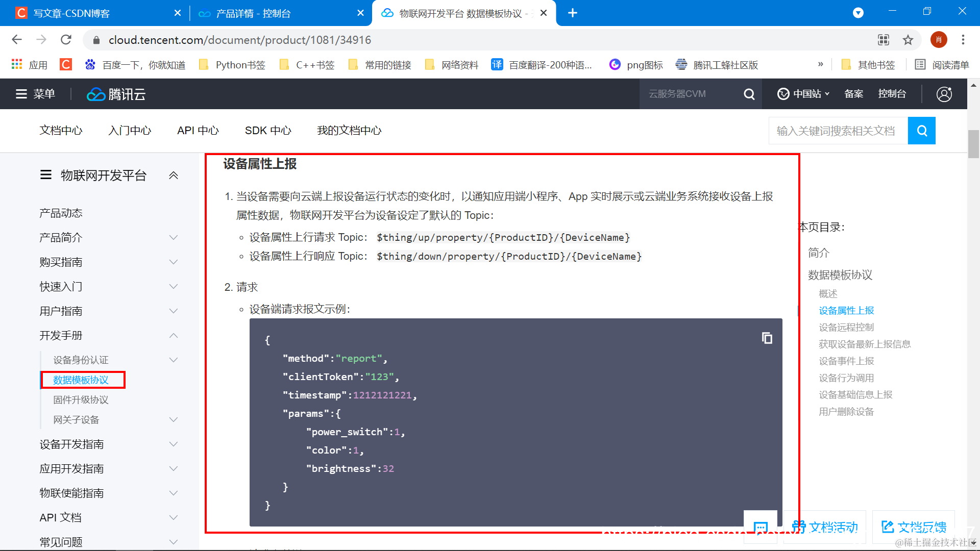Bookmark this page with star icon
980x551 pixels.
[x=908, y=40]
